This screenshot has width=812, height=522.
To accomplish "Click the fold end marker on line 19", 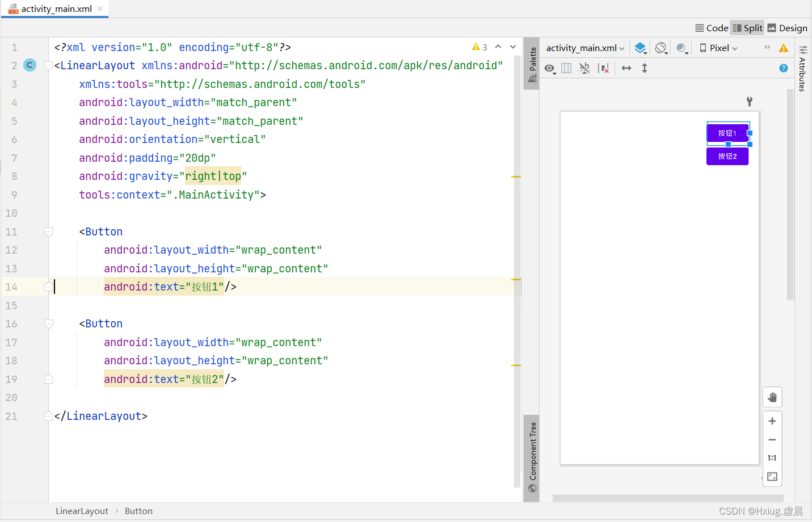I will coord(49,379).
